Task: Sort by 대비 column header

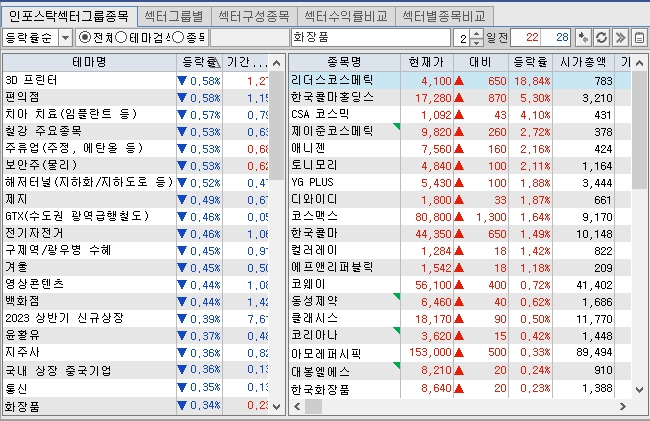Action: (481, 63)
